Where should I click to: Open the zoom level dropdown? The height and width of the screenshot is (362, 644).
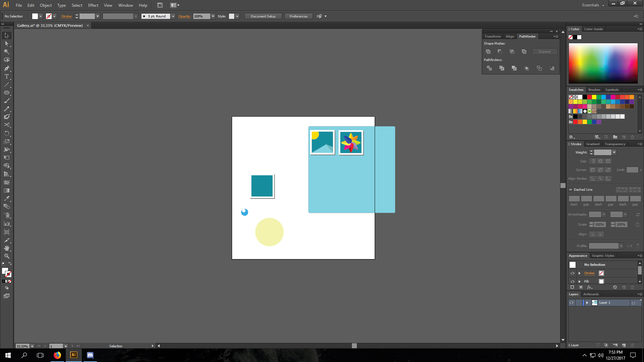32,346
